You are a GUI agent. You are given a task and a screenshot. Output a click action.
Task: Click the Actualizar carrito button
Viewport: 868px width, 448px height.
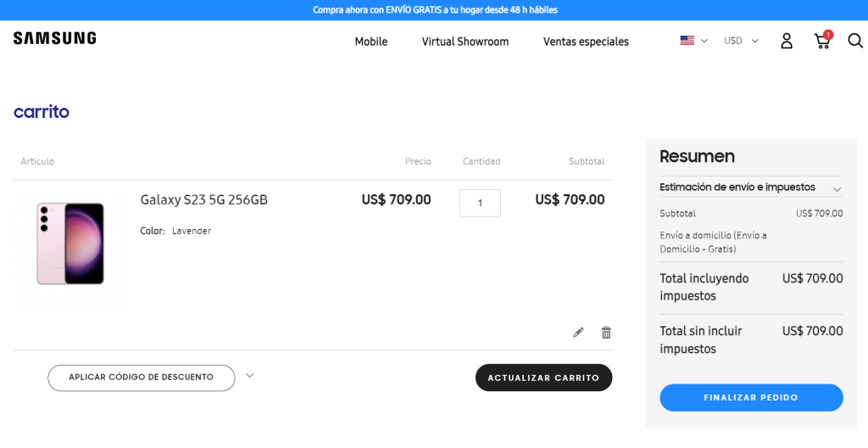(543, 378)
